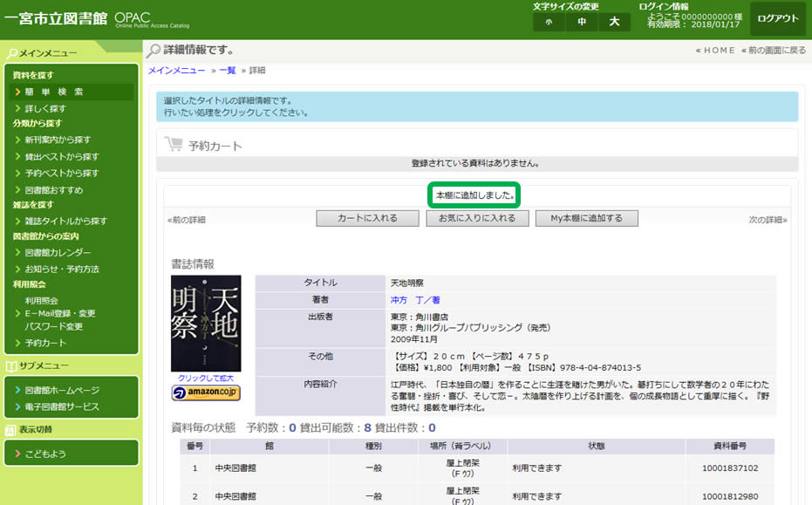Viewport: 812px width, 505px height.
Task: Switch display to こどもよう mode
Action: [45, 454]
